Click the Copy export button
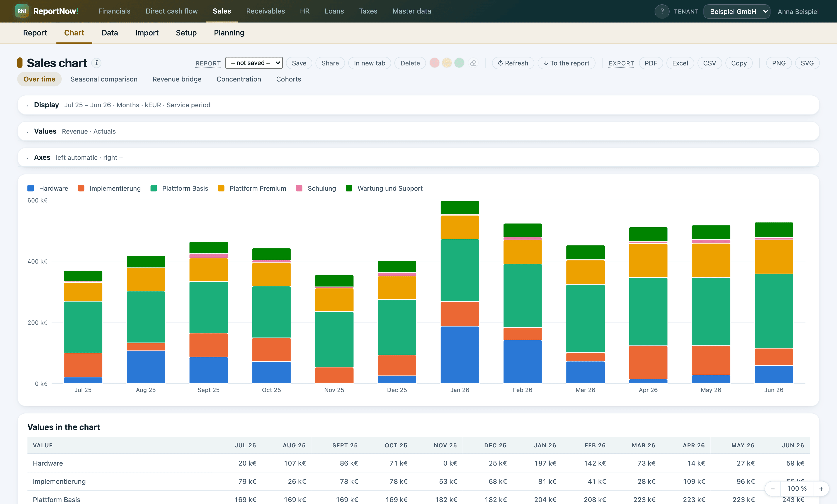The height and width of the screenshot is (504, 837). (x=739, y=63)
